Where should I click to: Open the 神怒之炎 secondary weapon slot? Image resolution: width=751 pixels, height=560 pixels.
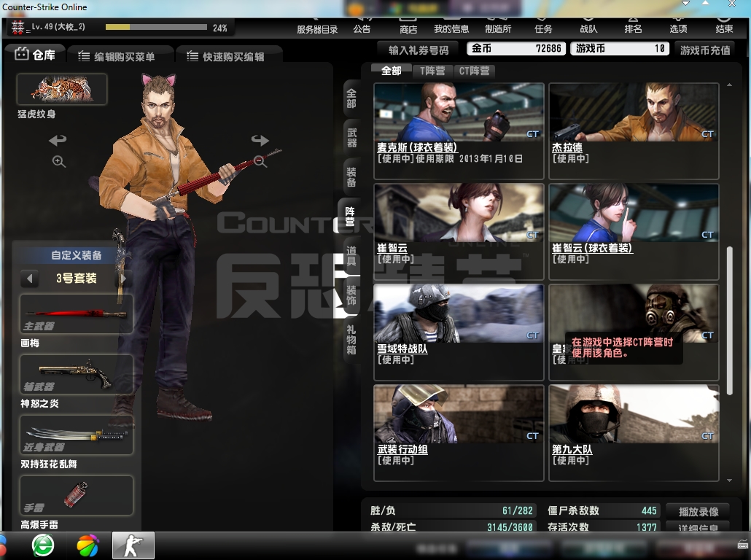(x=76, y=375)
